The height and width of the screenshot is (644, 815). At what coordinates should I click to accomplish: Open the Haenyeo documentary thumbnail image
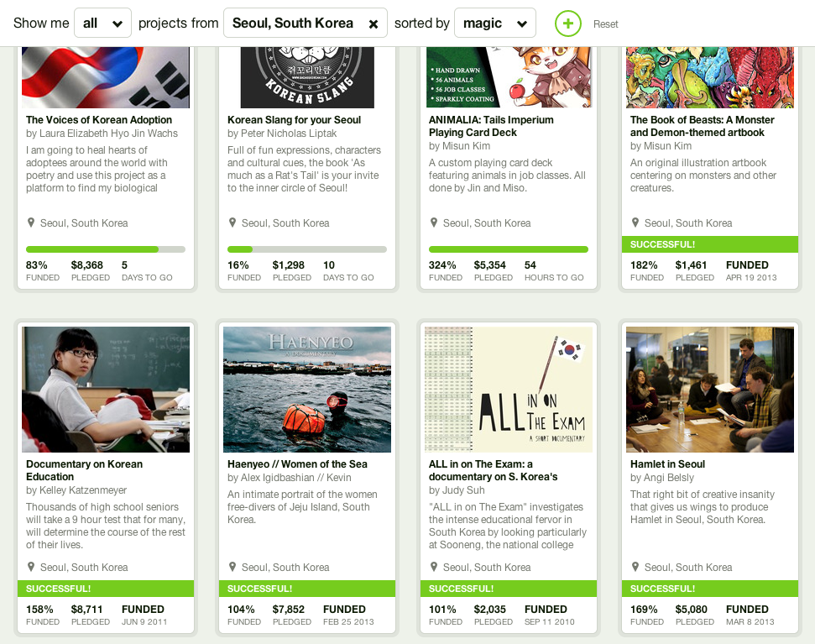click(307, 390)
